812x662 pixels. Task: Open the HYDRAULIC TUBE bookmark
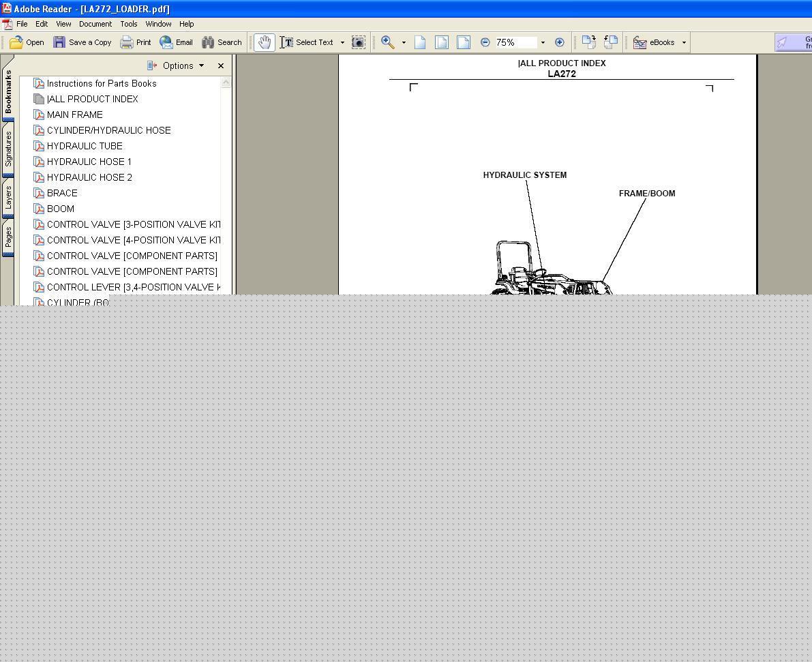pos(85,146)
